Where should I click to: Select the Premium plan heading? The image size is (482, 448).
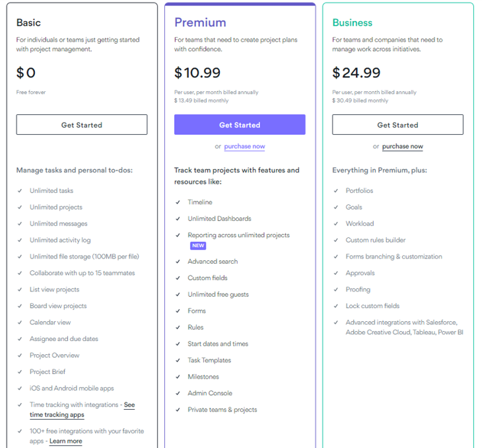pyautogui.click(x=200, y=22)
